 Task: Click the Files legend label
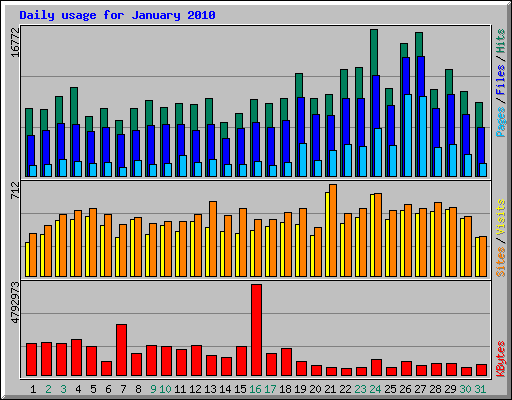[x=501, y=79]
